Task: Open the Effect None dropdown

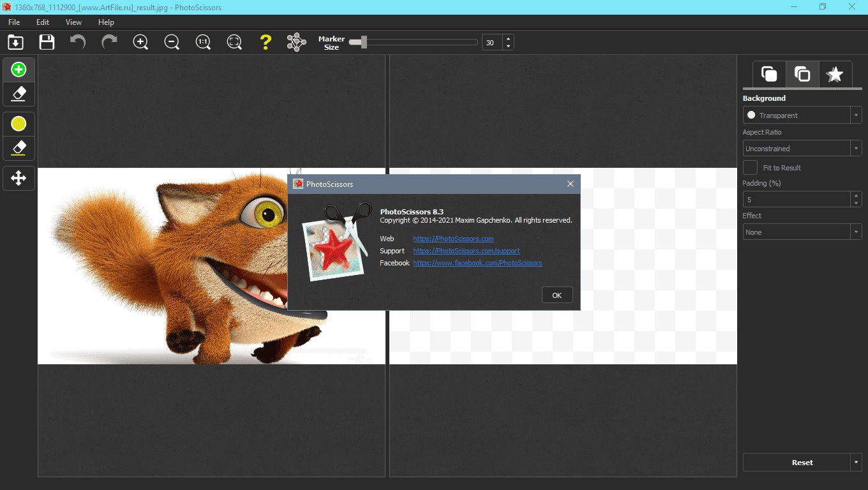Action: click(x=802, y=232)
